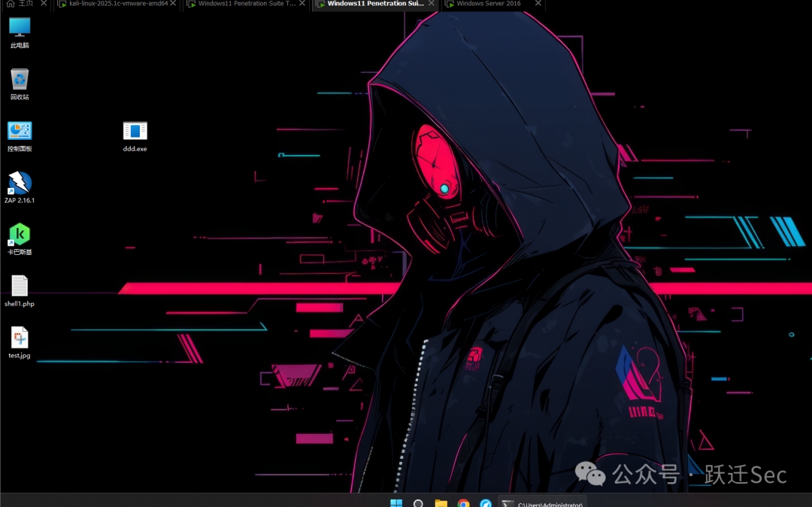
Task: Open File Explorer from the taskbar
Action: tap(441, 502)
